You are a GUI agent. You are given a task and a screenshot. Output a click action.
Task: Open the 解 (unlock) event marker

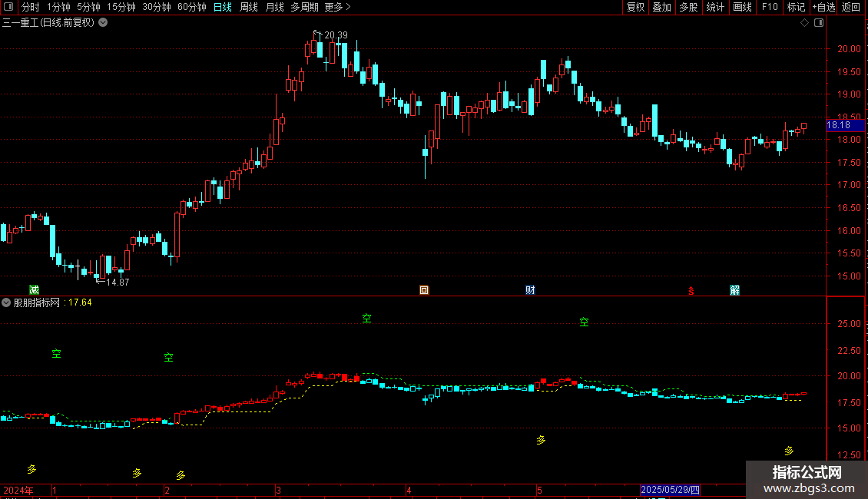(734, 290)
